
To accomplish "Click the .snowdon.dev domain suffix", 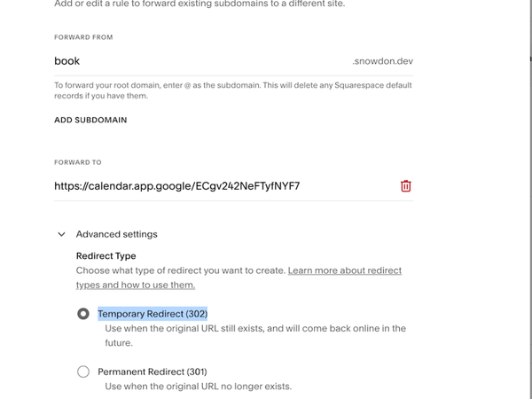I will point(382,61).
